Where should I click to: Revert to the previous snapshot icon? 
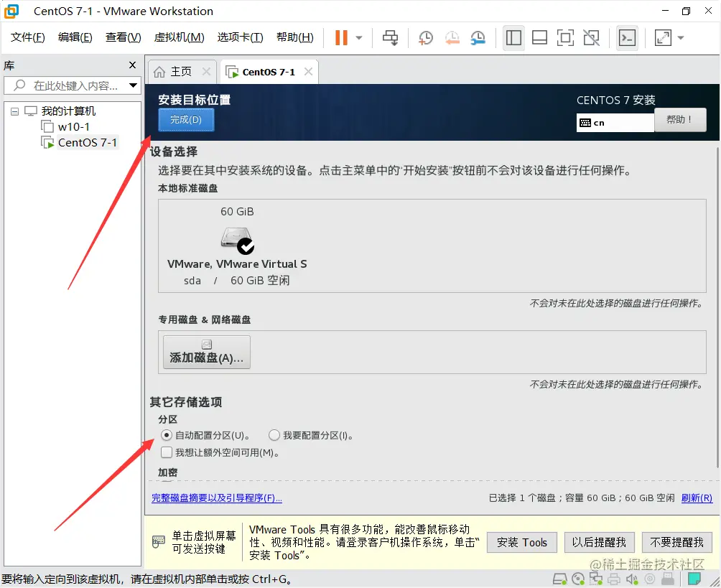[x=452, y=38]
